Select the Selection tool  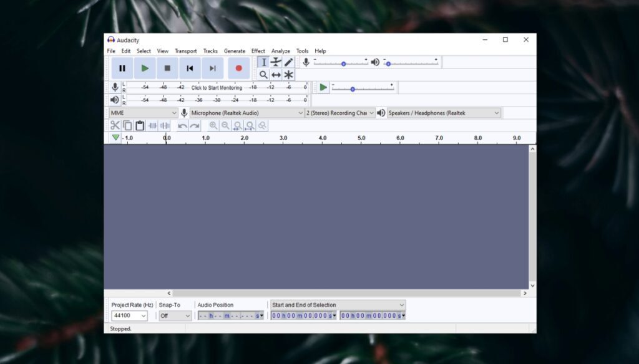(264, 62)
